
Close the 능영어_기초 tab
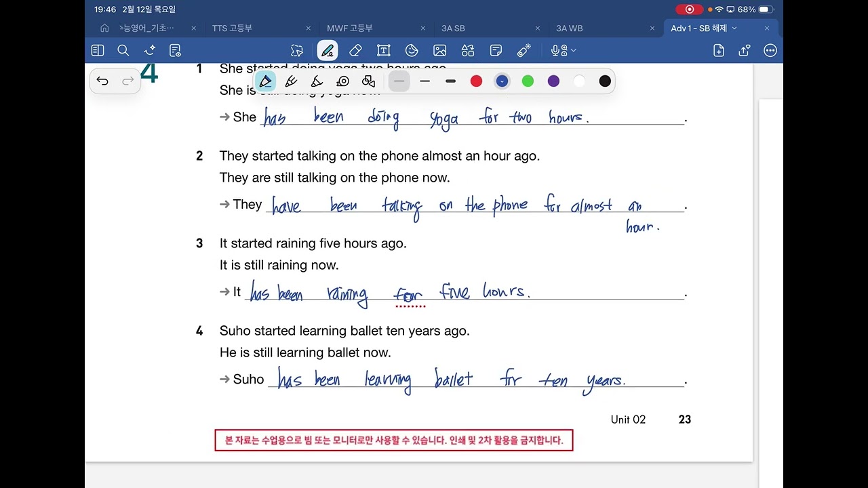(193, 28)
